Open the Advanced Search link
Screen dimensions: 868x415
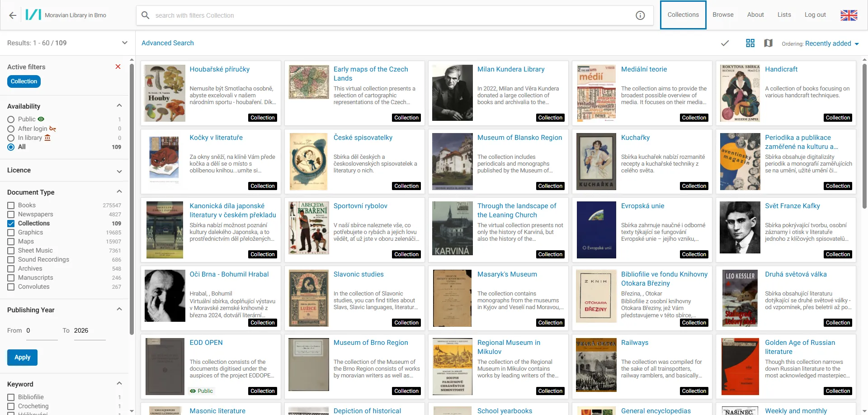(168, 43)
